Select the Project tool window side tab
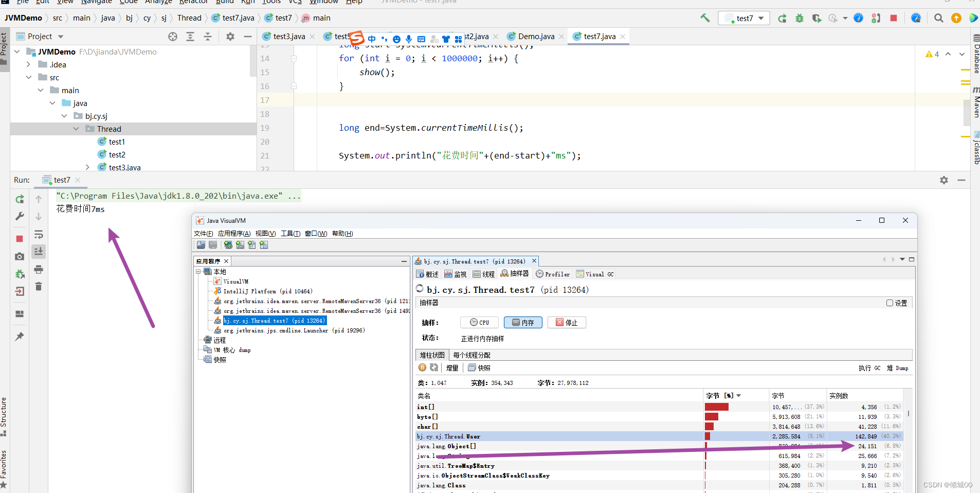This screenshot has width=980, height=493. [x=4, y=49]
